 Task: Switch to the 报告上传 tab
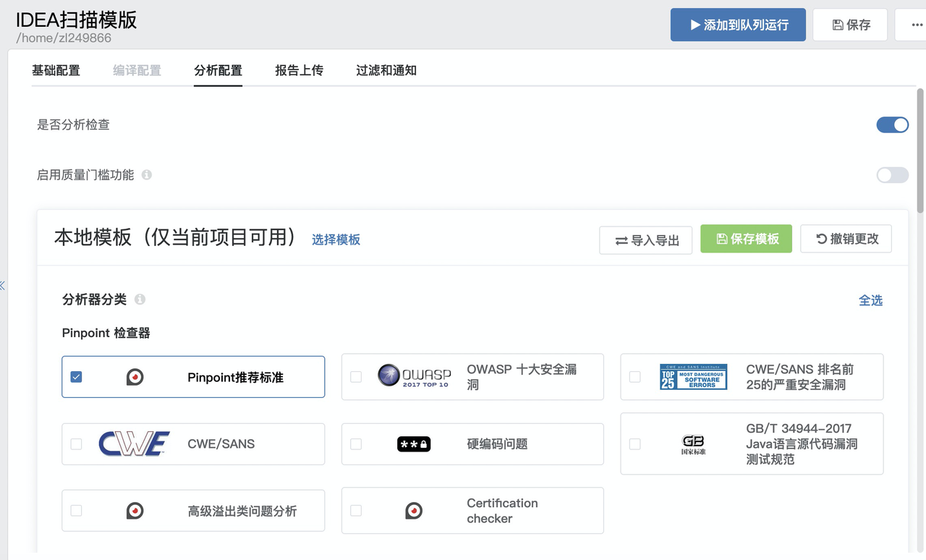coord(299,70)
